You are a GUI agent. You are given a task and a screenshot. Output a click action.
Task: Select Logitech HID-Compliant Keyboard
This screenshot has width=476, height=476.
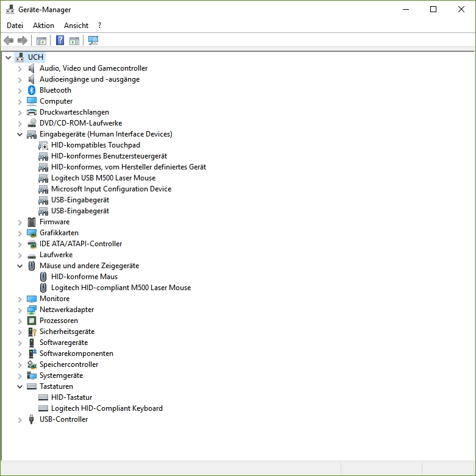coord(107,408)
